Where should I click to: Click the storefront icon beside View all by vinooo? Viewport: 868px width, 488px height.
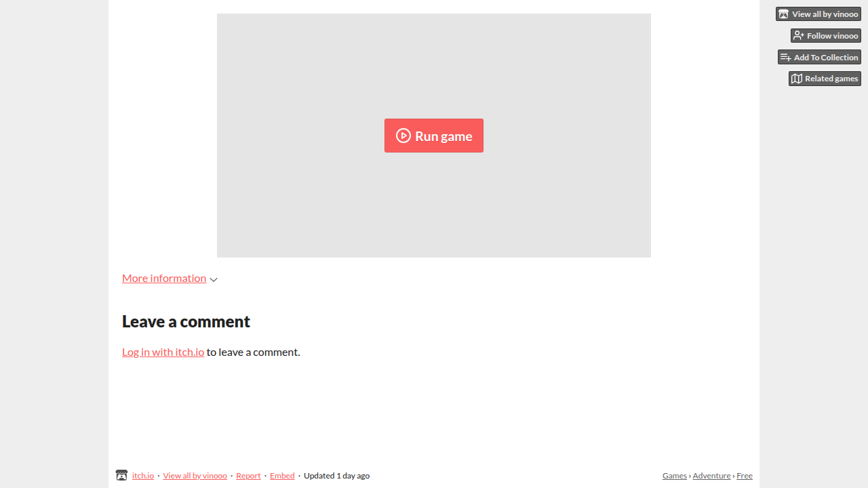coord(783,14)
